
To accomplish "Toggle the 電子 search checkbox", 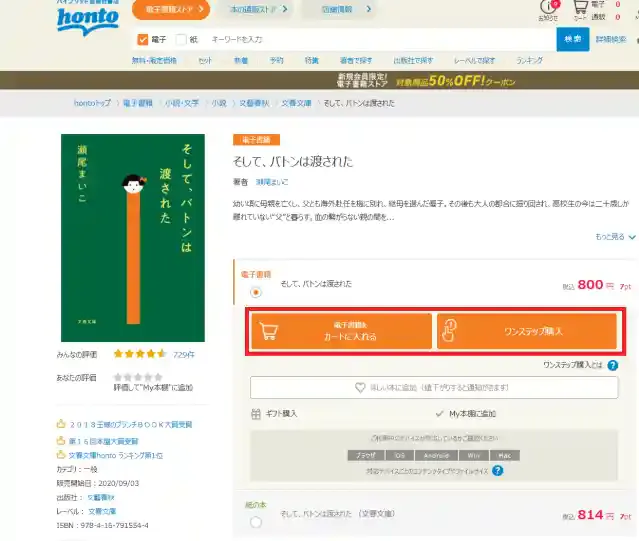I will pyautogui.click(x=143, y=40).
